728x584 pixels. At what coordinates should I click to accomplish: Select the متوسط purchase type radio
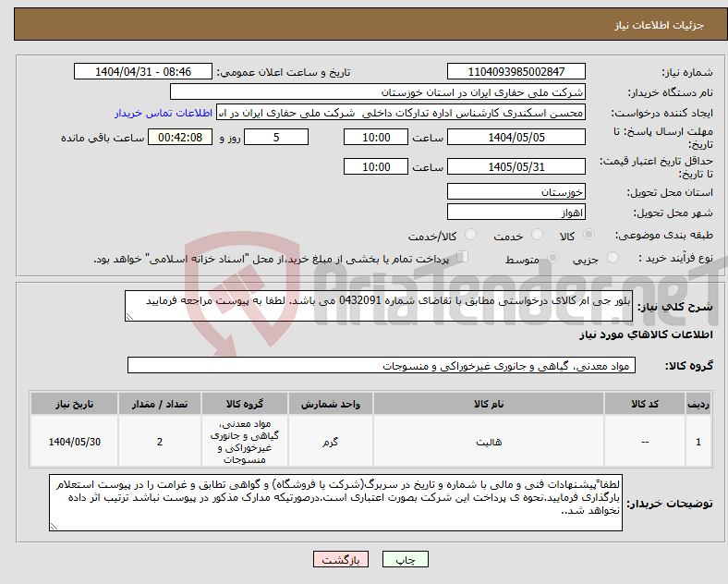point(552,257)
